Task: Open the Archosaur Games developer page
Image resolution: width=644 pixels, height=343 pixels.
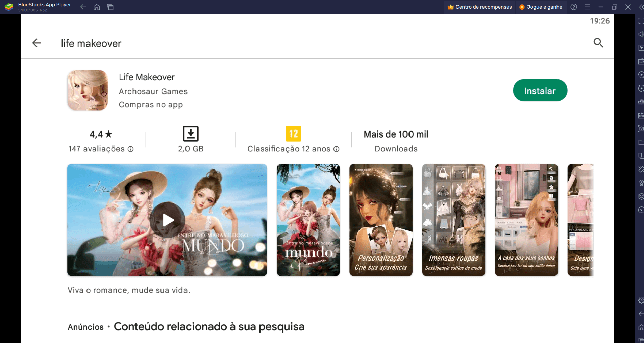Action: (x=153, y=91)
